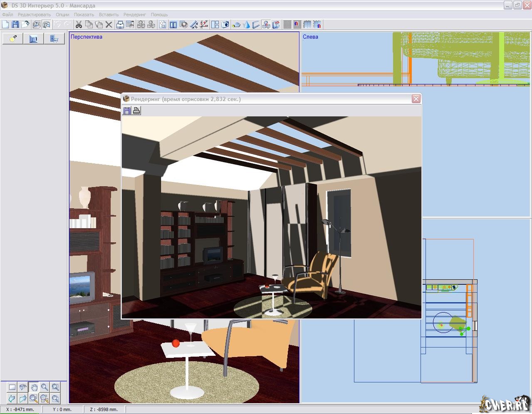Open the Вставить menu
The image size is (532, 414).
(x=109, y=15)
